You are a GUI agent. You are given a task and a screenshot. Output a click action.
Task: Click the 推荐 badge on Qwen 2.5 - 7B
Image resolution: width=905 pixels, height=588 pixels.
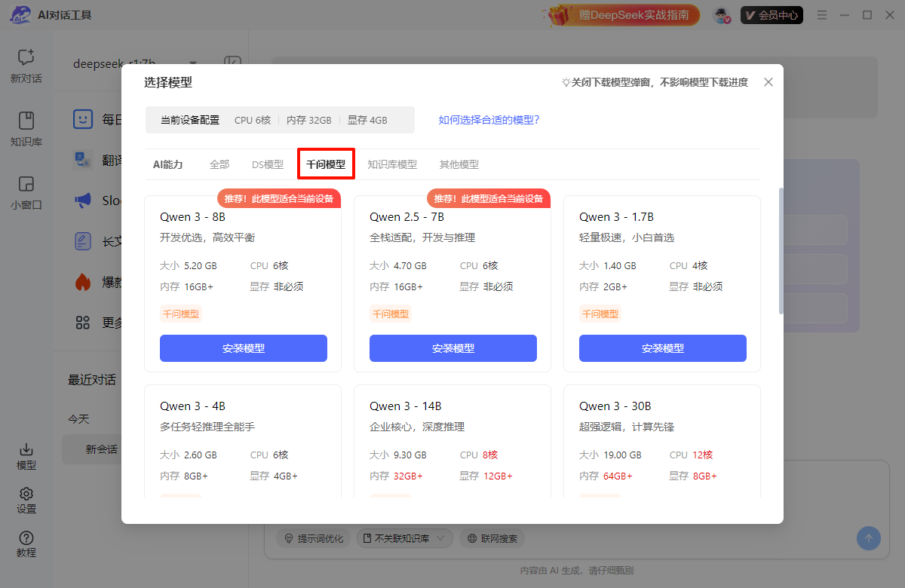click(489, 198)
